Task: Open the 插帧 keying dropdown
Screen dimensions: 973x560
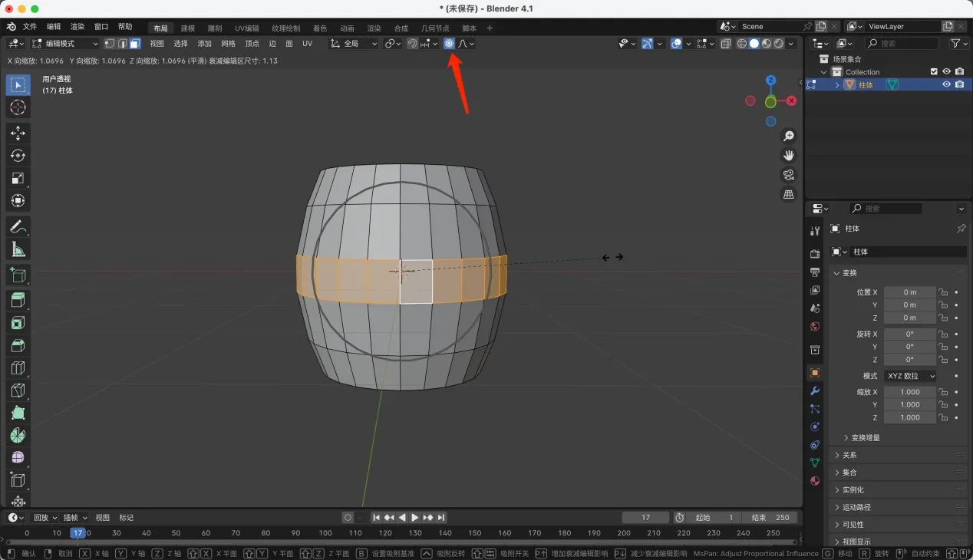Action: pos(74,518)
